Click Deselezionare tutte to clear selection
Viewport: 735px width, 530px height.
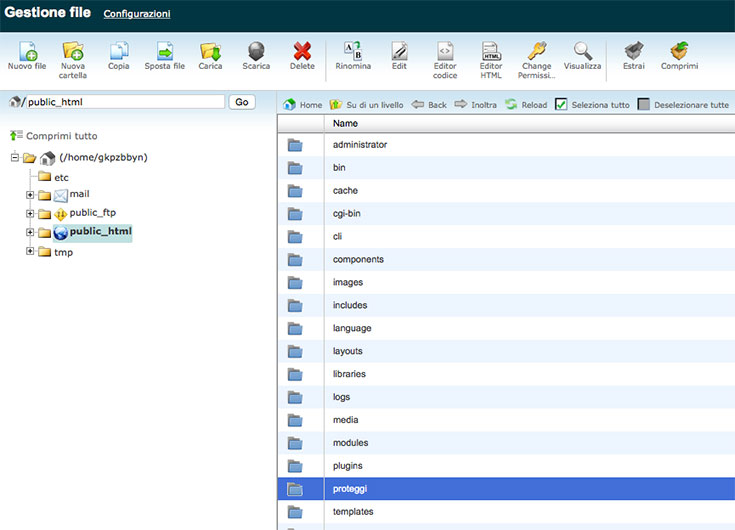point(683,105)
